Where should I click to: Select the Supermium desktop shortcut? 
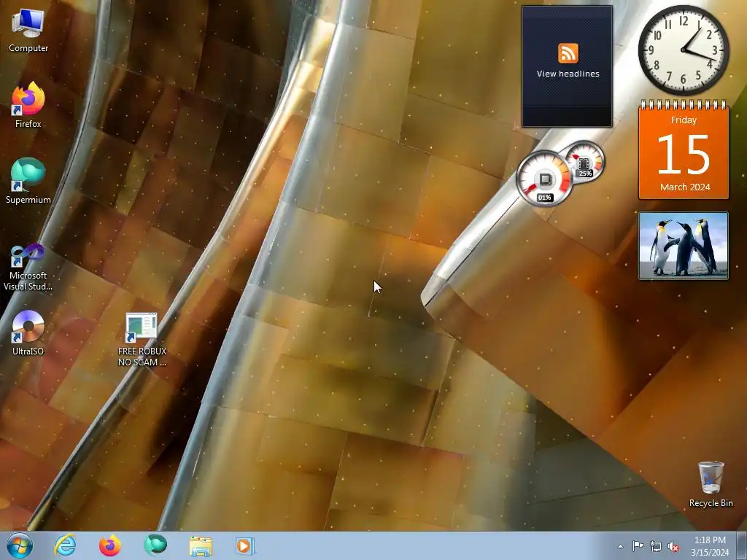[28, 181]
